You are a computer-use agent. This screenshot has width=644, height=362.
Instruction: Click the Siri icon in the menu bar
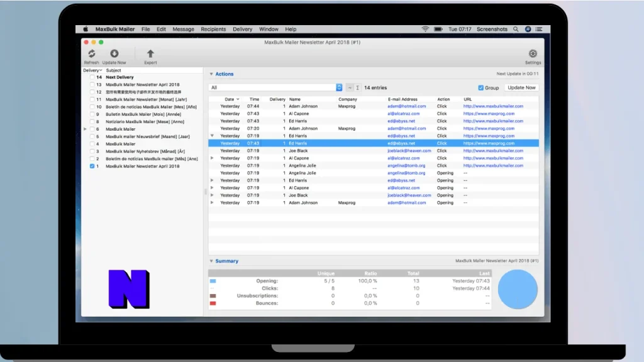528,29
